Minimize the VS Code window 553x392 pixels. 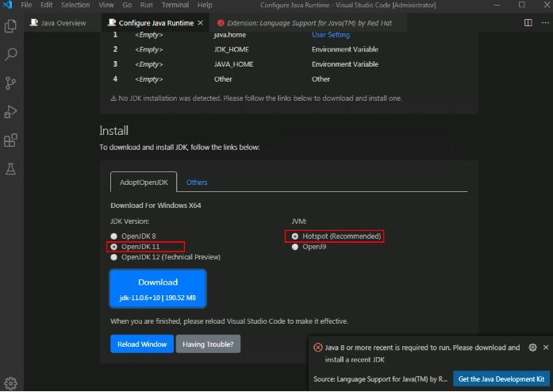click(x=497, y=5)
